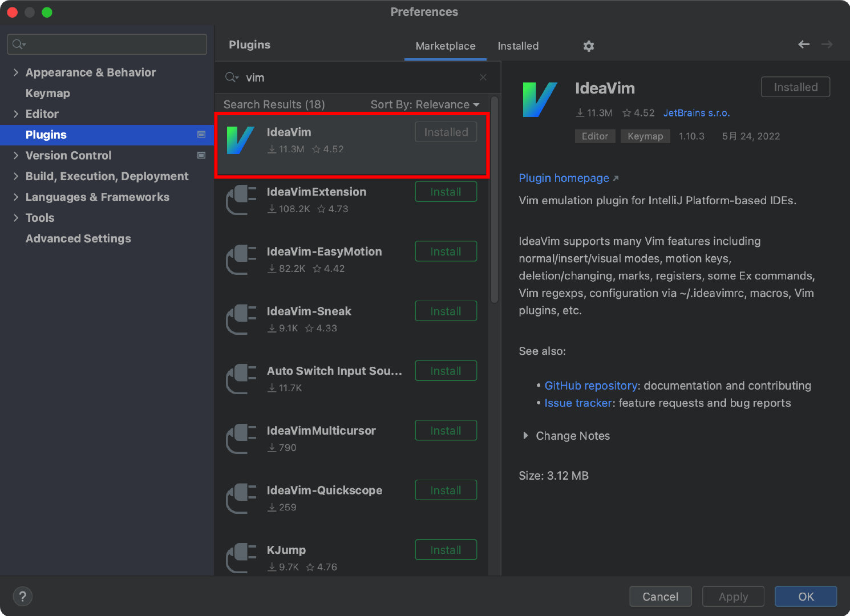Image resolution: width=850 pixels, height=616 pixels.
Task: Click the IdeaVim logo in results list
Action: click(240, 140)
